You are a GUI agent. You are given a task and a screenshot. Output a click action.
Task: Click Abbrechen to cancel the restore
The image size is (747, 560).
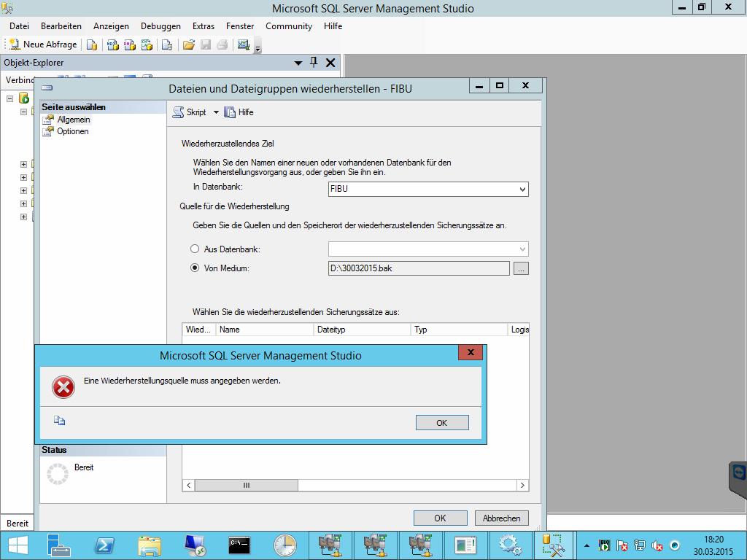[502, 518]
